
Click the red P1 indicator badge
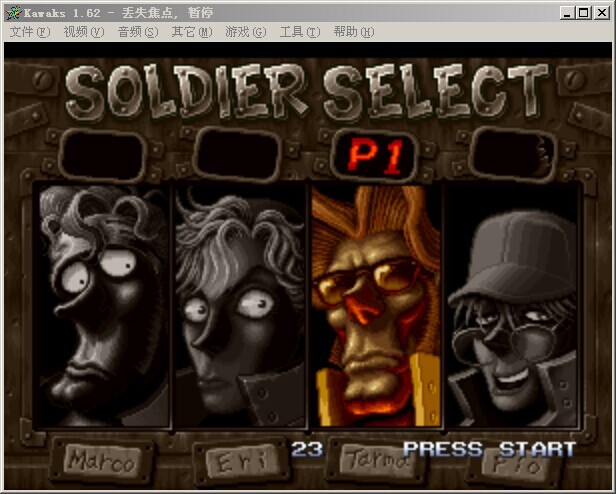click(x=374, y=153)
